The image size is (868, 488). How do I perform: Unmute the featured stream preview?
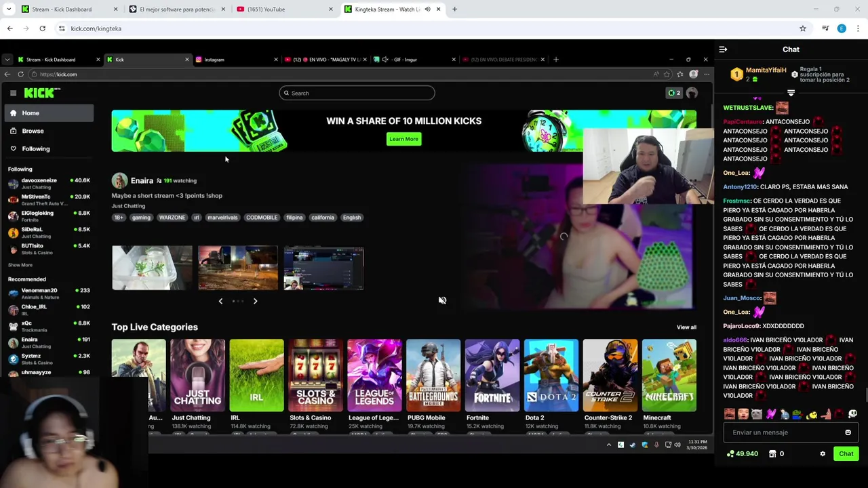coord(442,300)
